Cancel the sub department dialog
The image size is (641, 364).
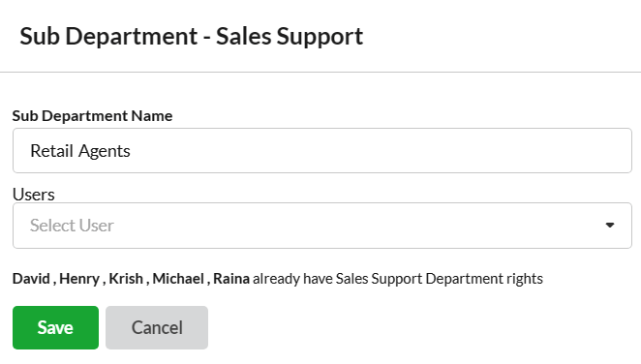[x=157, y=327]
